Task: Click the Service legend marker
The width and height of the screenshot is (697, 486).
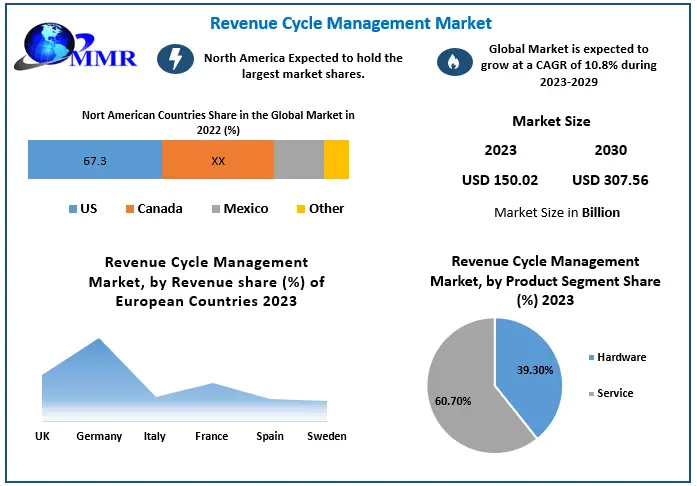Action: 590,393
